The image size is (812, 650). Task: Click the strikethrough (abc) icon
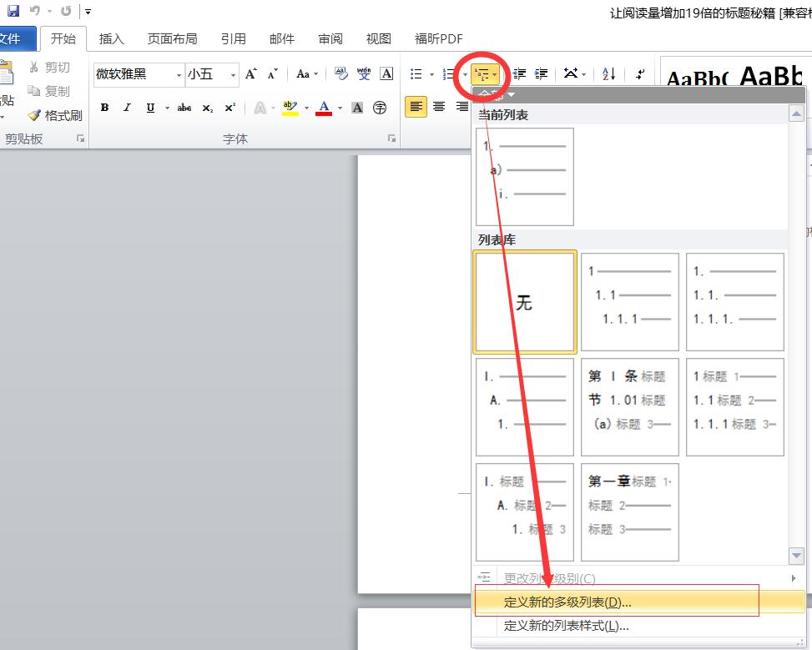(184, 107)
